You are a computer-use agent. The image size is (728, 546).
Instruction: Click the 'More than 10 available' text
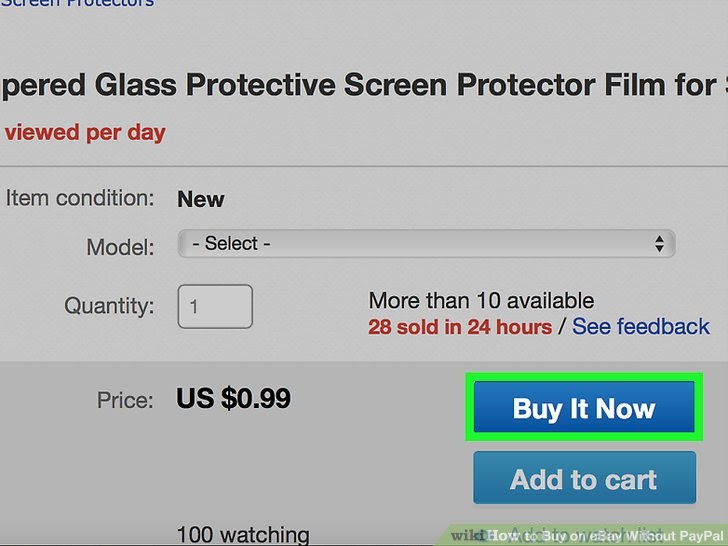[481, 300]
